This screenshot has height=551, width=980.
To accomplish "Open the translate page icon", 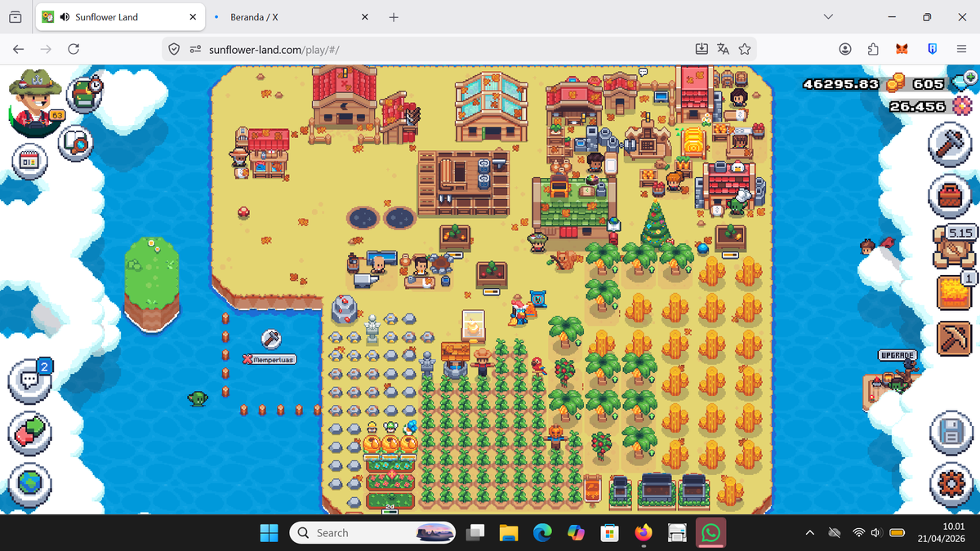I will 723,49.
